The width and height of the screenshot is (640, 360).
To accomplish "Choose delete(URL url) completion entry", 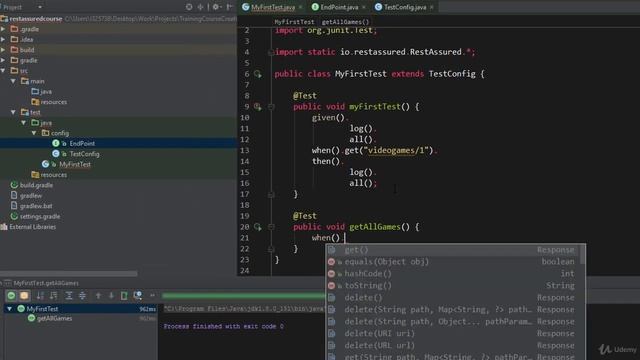I will click(452, 345).
